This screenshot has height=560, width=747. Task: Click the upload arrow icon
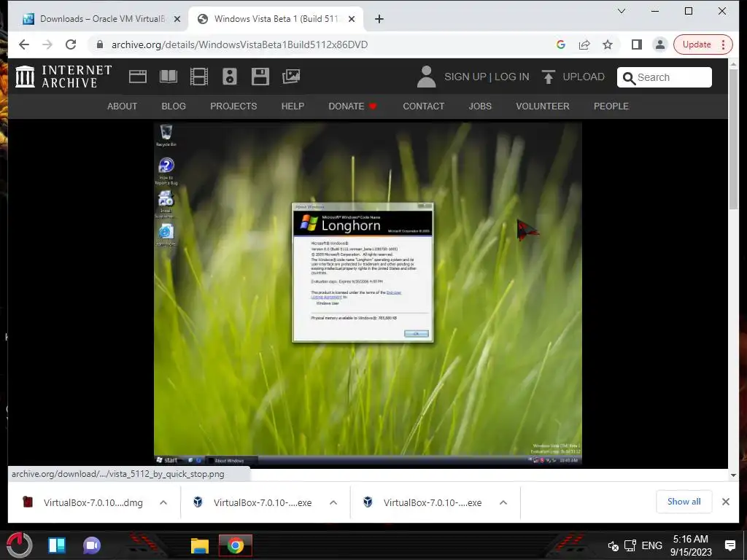549,77
